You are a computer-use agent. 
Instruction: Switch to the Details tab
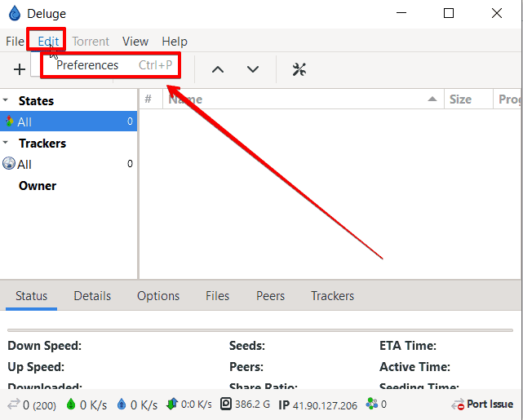coord(92,296)
